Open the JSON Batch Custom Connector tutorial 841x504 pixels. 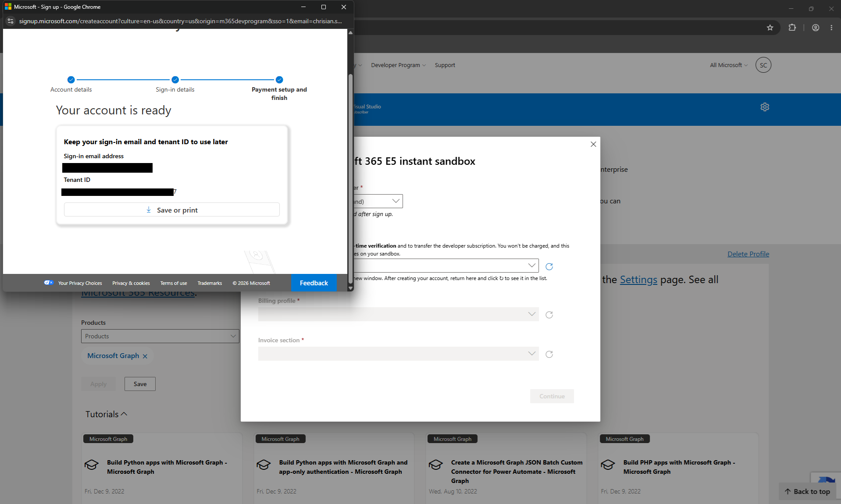(x=517, y=472)
